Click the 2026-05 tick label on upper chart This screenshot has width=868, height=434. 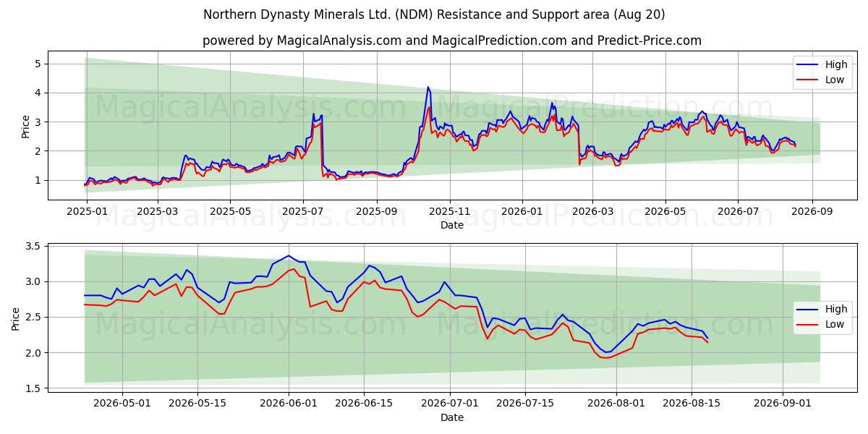click(665, 210)
